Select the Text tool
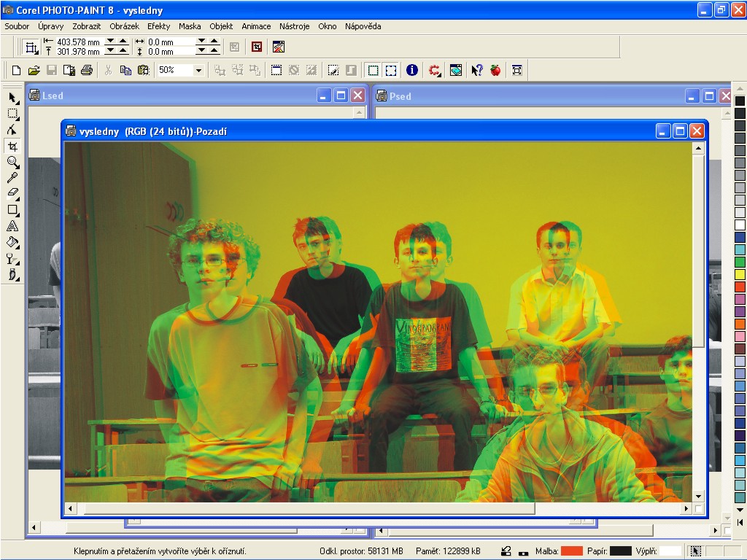747x560 pixels. click(x=13, y=226)
